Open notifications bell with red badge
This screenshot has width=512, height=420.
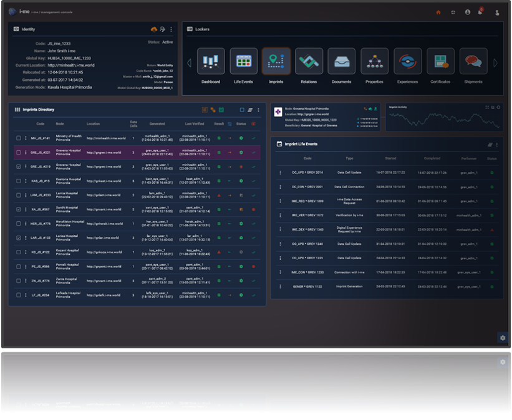pos(480,12)
